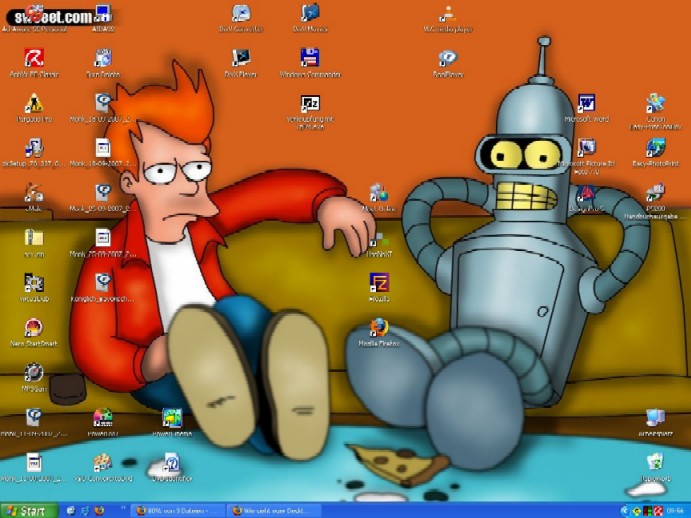The height and width of the screenshot is (518, 691).
Task: Switch to 'Wie sieht euer Deskt...' taskbar window
Action: [274, 511]
